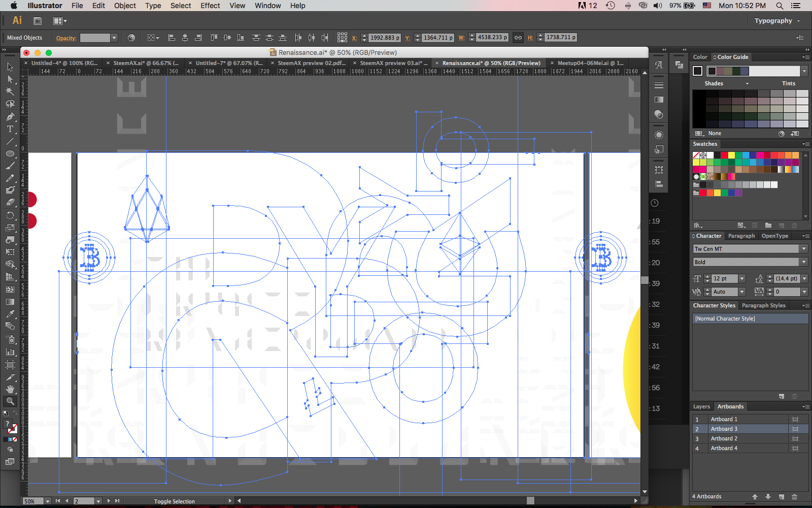Open the font style Bold dropdown
The height and width of the screenshot is (508, 812).
803,262
